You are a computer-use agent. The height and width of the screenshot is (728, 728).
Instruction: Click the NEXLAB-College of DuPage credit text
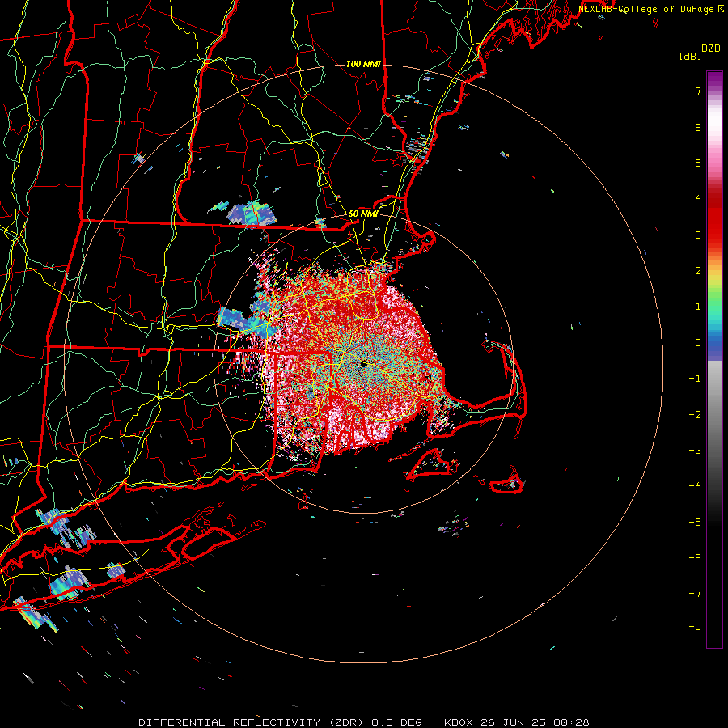pos(647,9)
